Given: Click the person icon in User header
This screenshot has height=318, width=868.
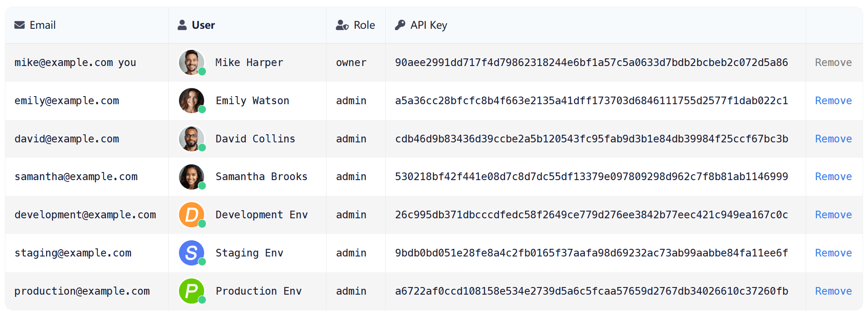Looking at the screenshot, I should pos(182,25).
